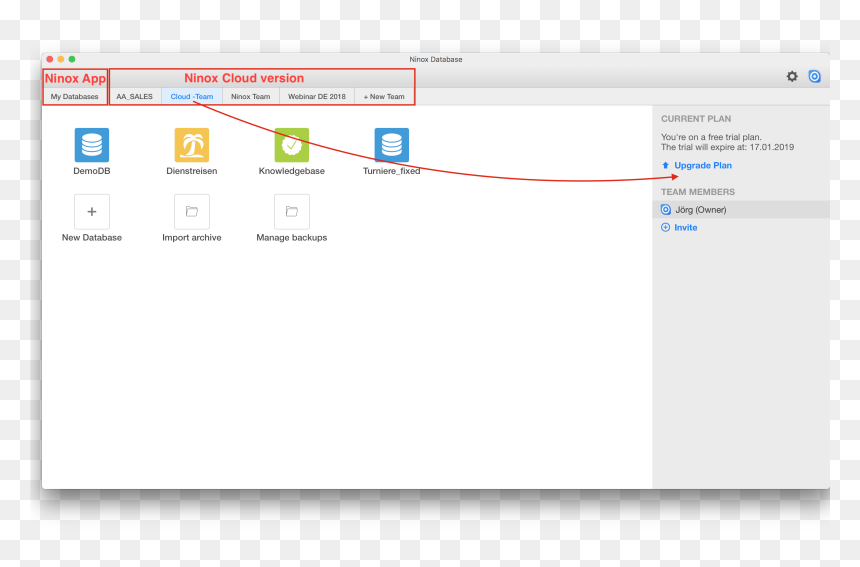Open the Turniere_fixed database icon
This screenshot has width=860, height=567.
392,145
